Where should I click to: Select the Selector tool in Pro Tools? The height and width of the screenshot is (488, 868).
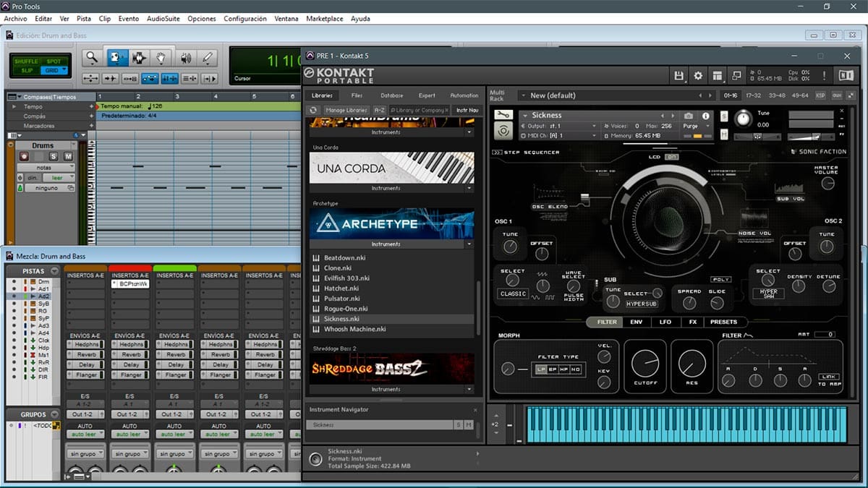click(138, 58)
